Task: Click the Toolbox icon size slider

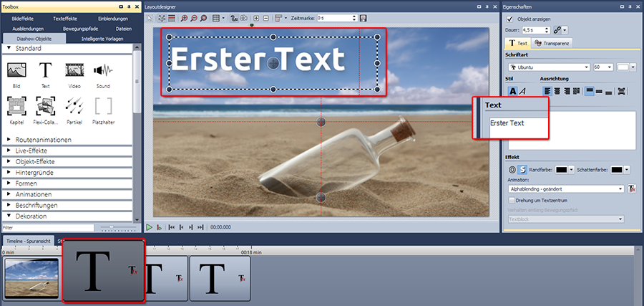Action: pos(118,227)
